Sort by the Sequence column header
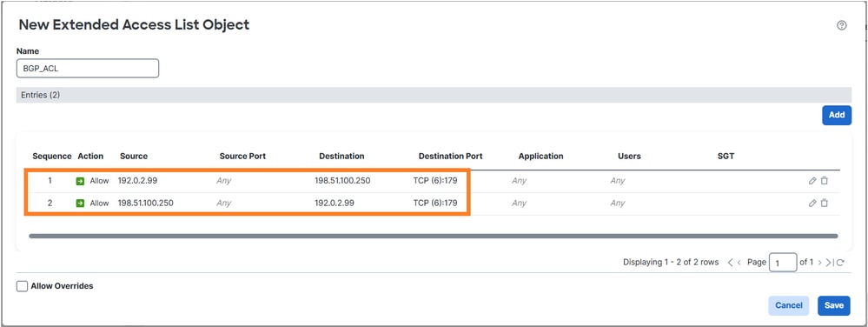 pyautogui.click(x=52, y=157)
